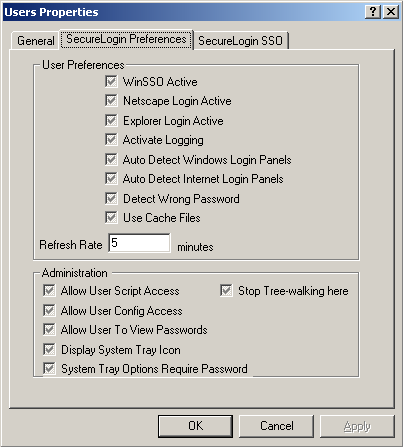
Task: Toggle Netscape Login Active checkbox
Action: coord(111,101)
